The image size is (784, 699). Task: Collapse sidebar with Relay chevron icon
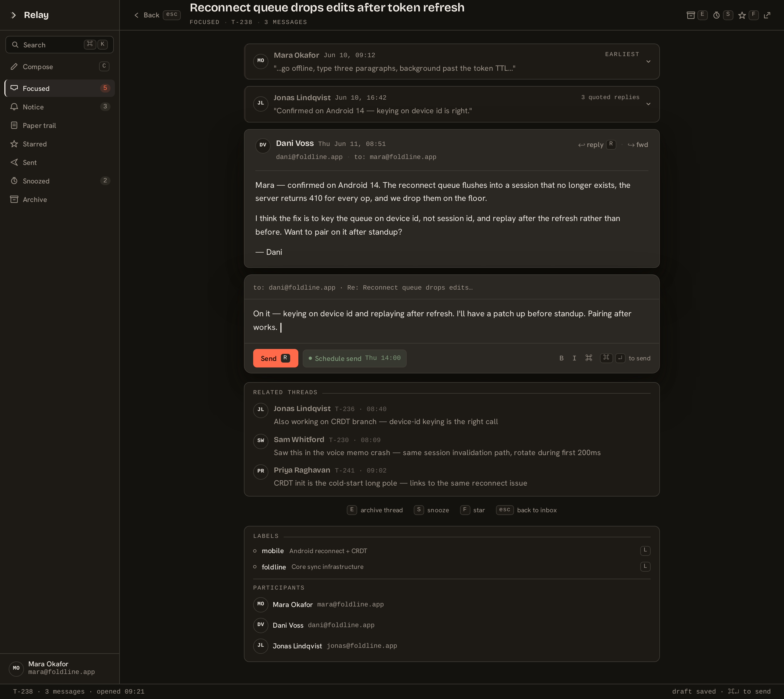click(13, 15)
